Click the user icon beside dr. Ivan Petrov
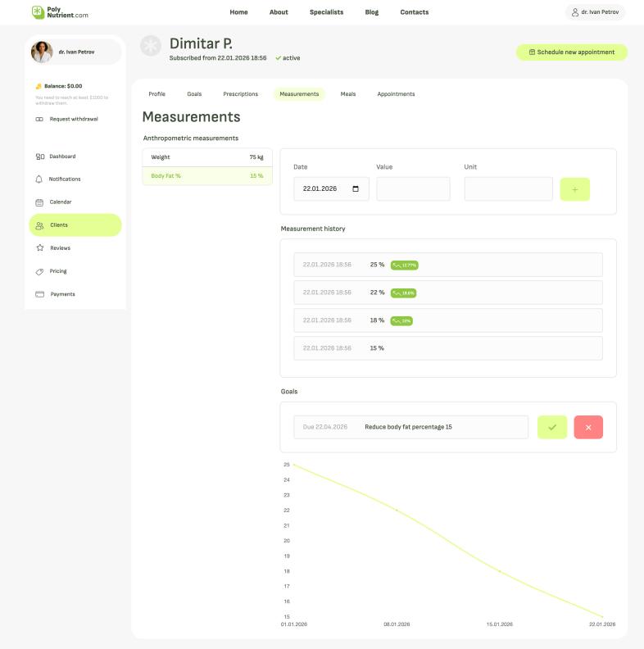The width and height of the screenshot is (644, 649). (575, 12)
